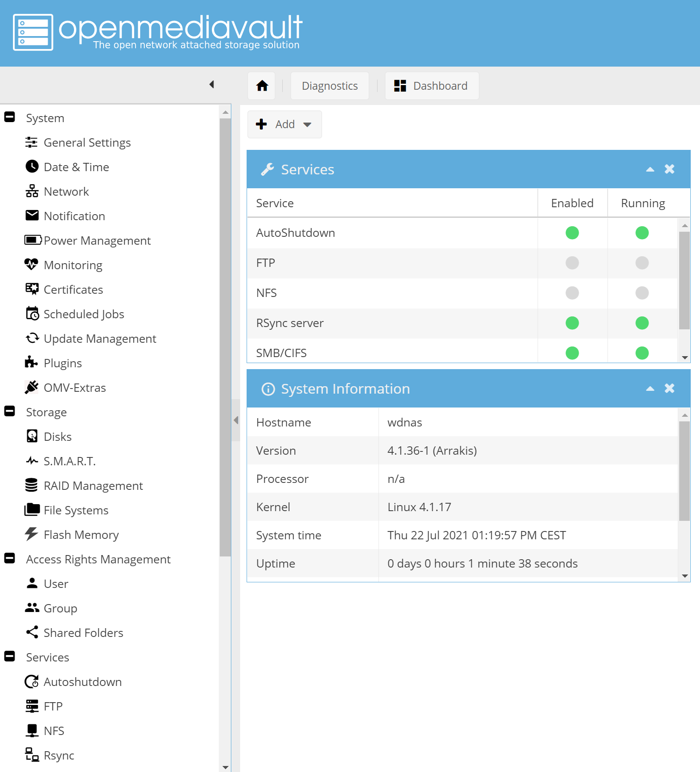Screen dimensions: 700x772
Task: Click kernel value Linux 4.1.17
Action: (x=419, y=507)
